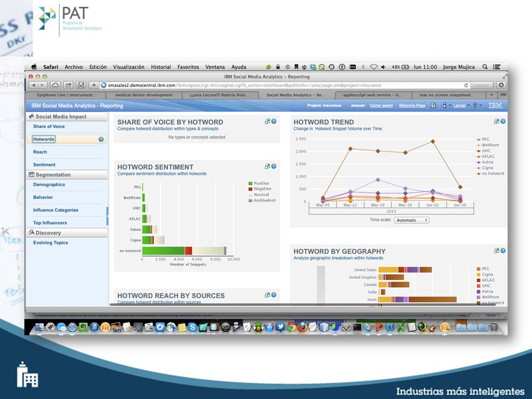Open the Lector reader button
Image resolution: width=532 pixels, height=399 pixels.
coord(482,85)
